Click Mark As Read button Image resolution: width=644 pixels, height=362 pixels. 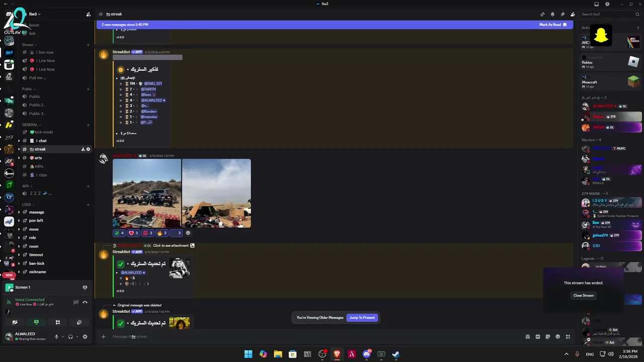point(553,25)
